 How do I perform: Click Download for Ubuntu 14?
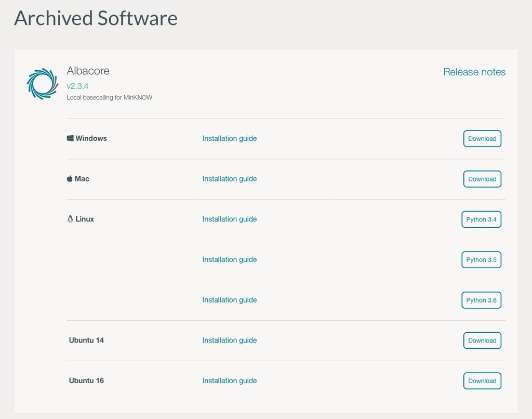click(482, 341)
